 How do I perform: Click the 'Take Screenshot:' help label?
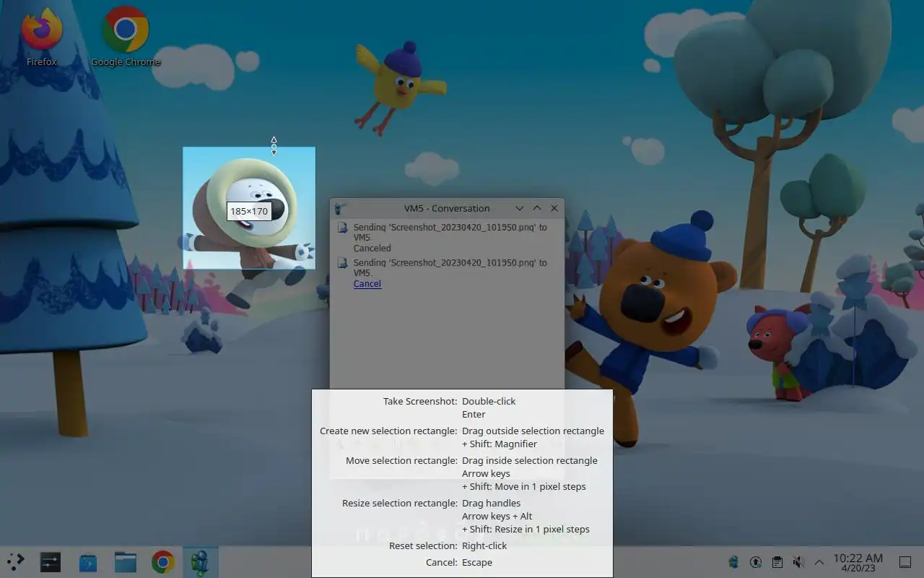click(x=420, y=401)
